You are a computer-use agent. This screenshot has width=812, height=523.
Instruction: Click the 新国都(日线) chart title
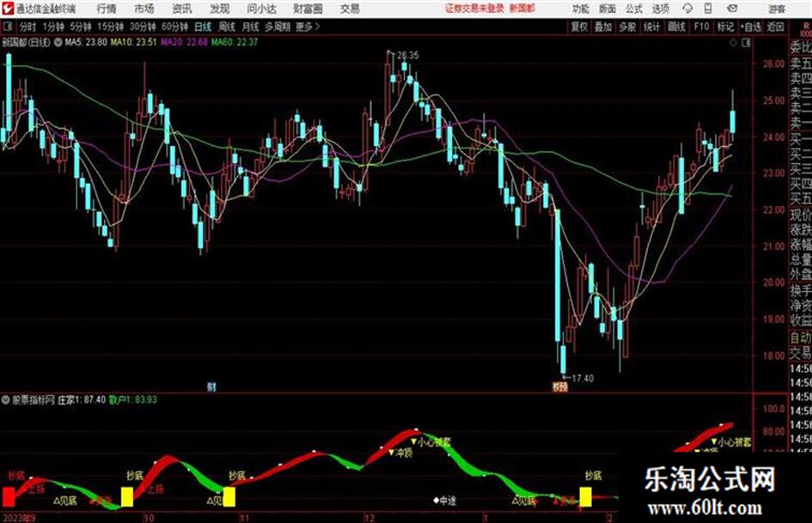27,42
